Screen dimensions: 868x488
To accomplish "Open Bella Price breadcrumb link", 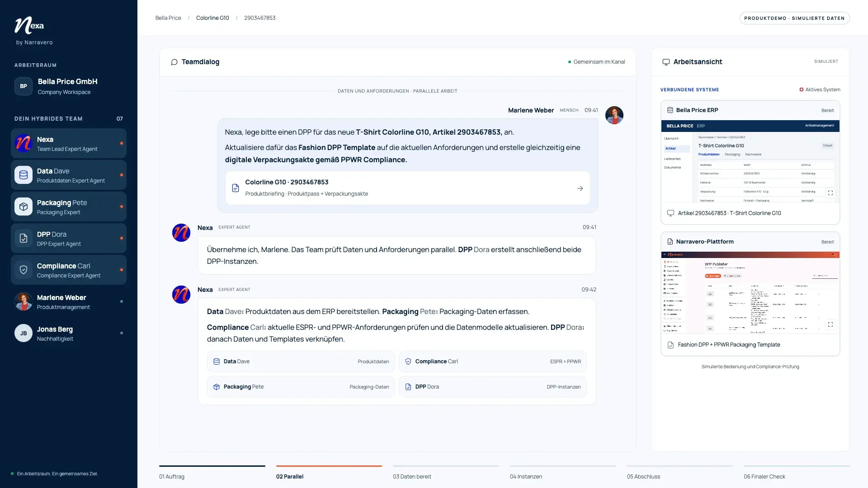I will coord(168,18).
